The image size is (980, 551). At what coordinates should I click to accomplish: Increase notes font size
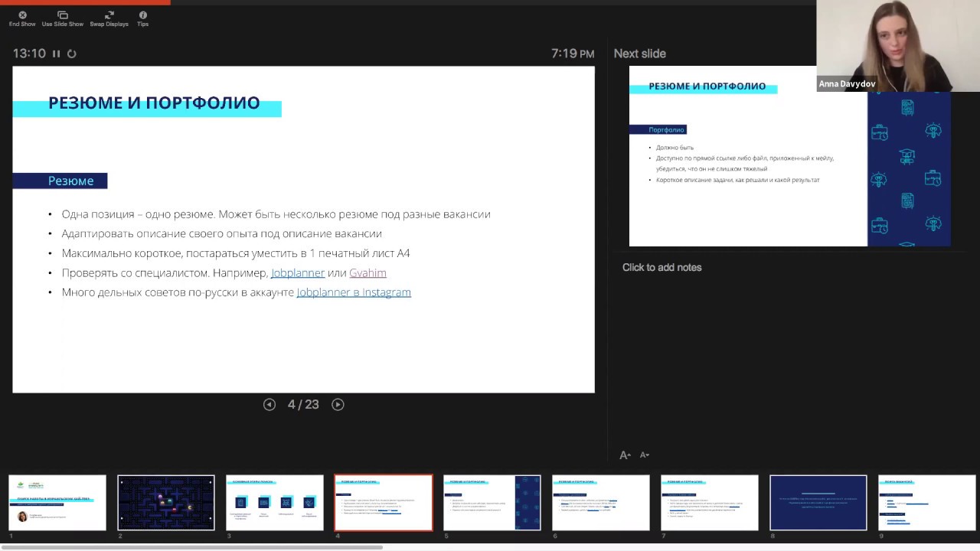pyautogui.click(x=625, y=455)
